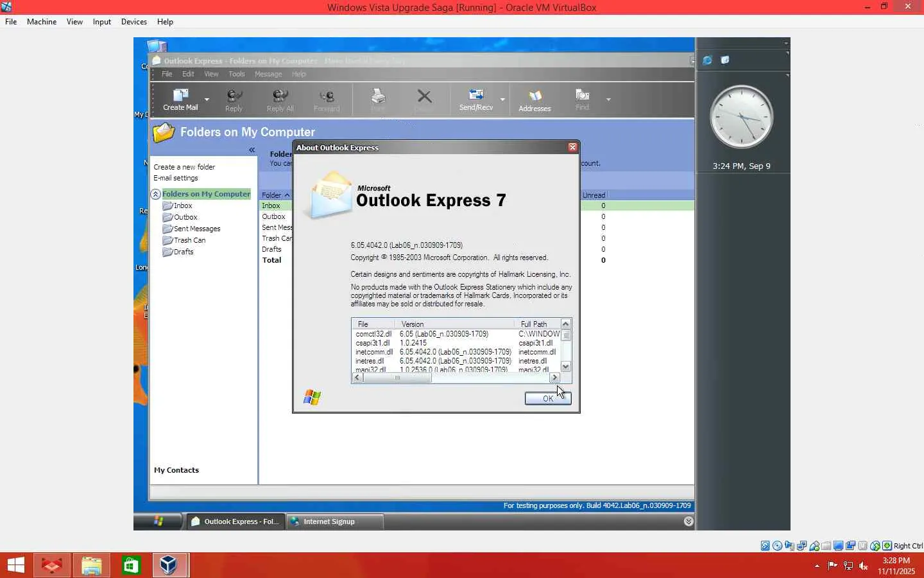Click the Sent Messages folder icon
Image resolution: width=924 pixels, height=578 pixels.
167,229
